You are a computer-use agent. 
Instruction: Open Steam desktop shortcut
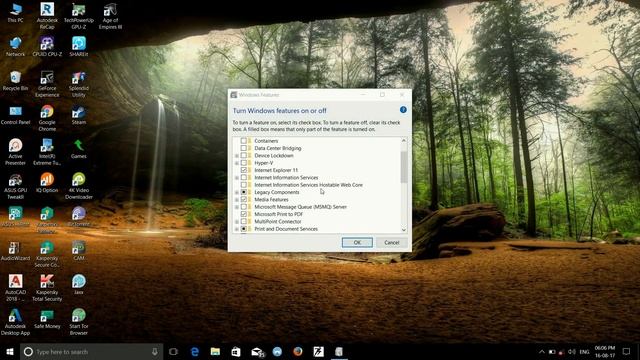79,114
